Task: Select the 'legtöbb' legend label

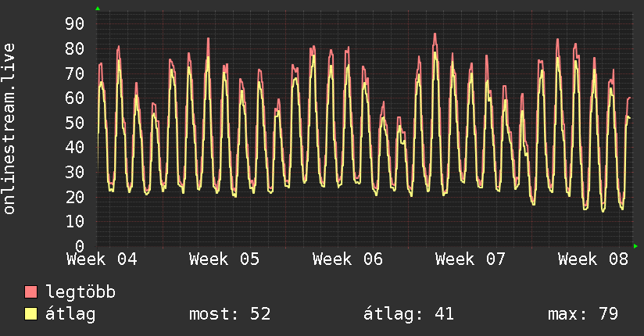Action: click(80, 292)
